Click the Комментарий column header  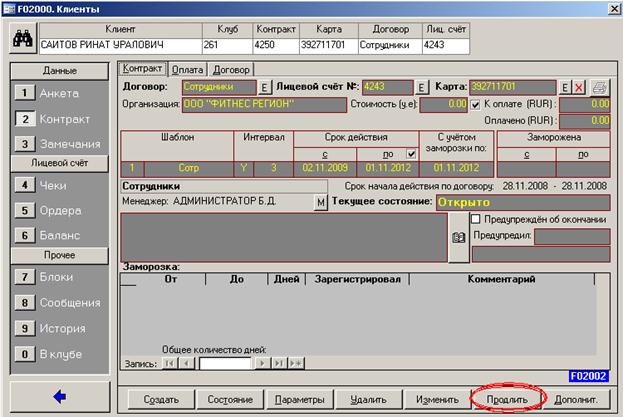[x=501, y=279]
